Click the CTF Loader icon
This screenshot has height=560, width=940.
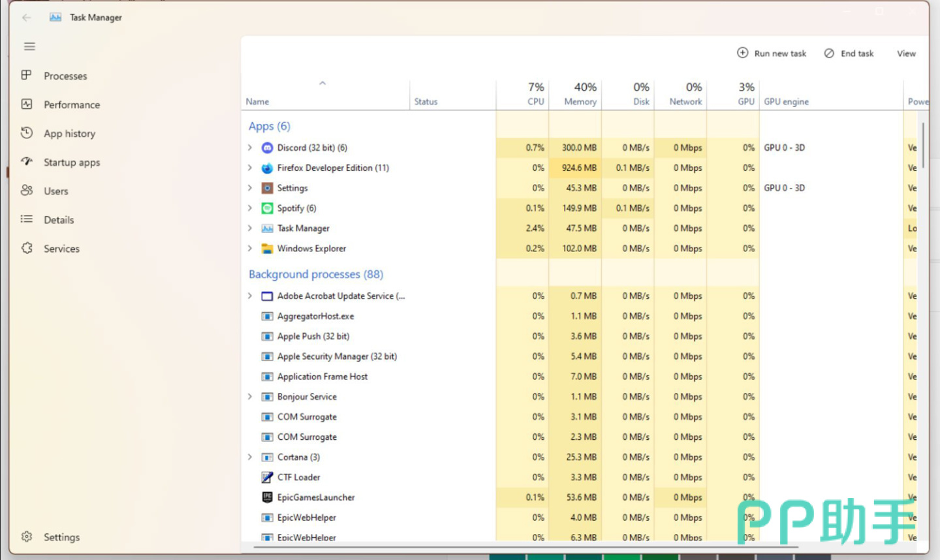coord(267,477)
